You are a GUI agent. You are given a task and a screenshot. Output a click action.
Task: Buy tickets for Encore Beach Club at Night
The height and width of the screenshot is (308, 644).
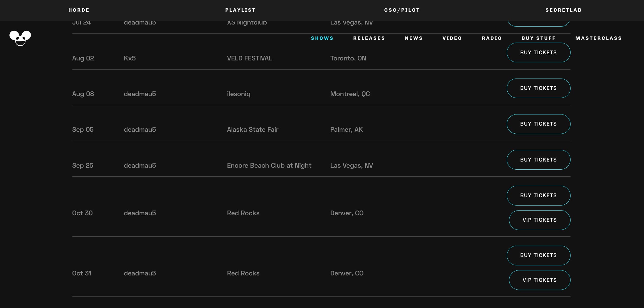click(x=539, y=160)
